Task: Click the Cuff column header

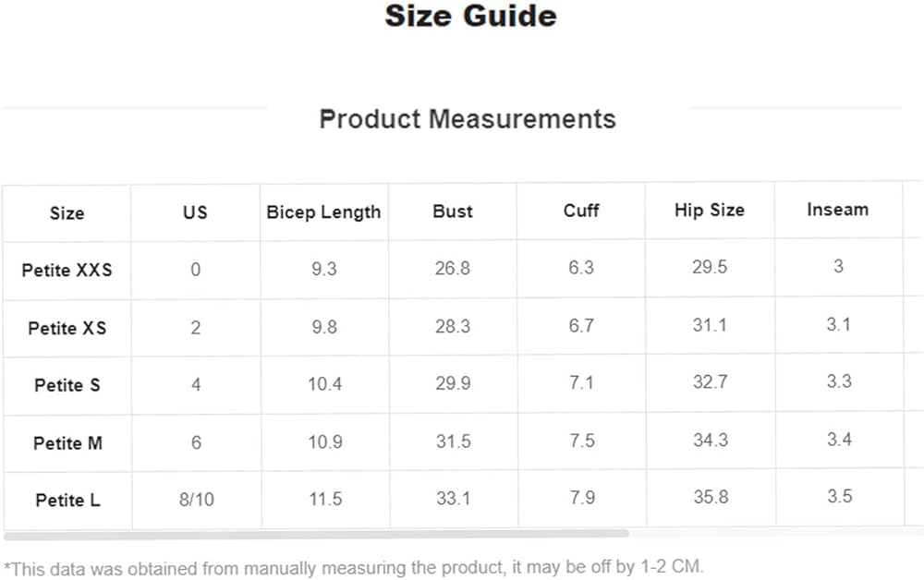Action: point(581,211)
